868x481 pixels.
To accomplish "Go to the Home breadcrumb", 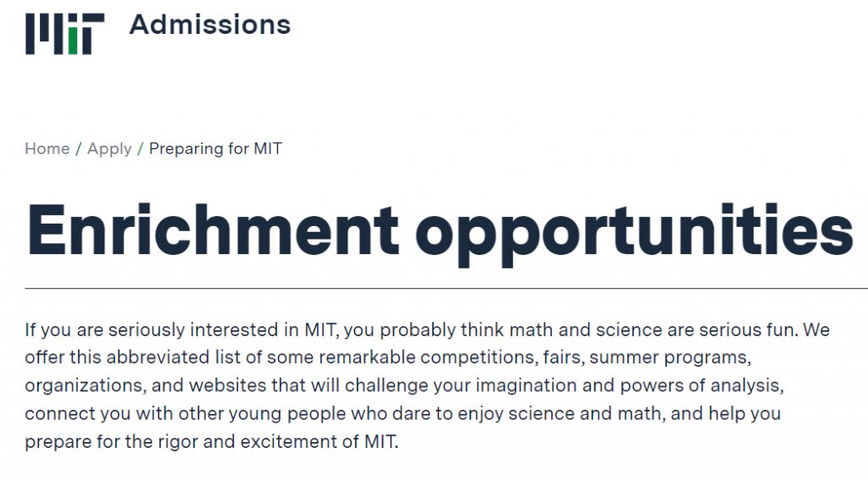I will [47, 149].
